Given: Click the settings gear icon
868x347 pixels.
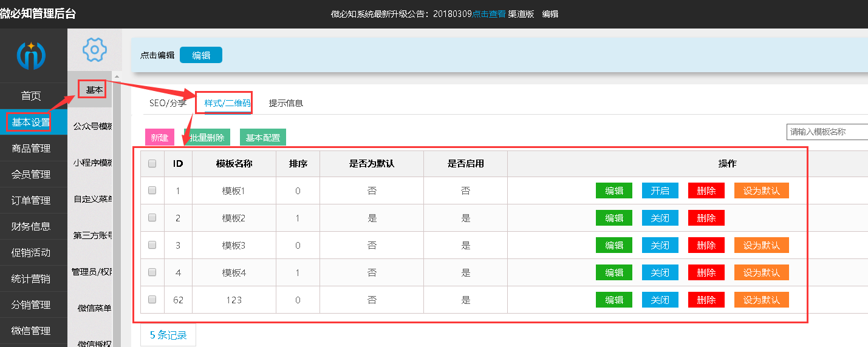Looking at the screenshot, I should point(94,49).
